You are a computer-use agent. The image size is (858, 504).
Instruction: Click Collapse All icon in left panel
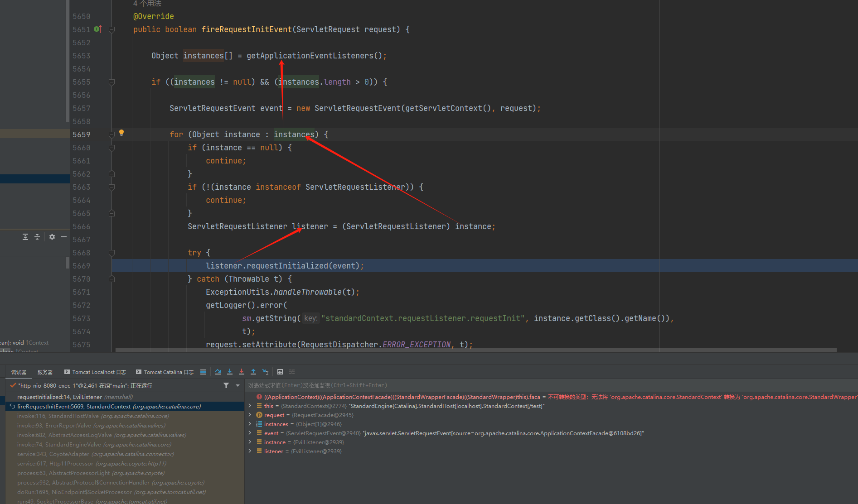37,237
